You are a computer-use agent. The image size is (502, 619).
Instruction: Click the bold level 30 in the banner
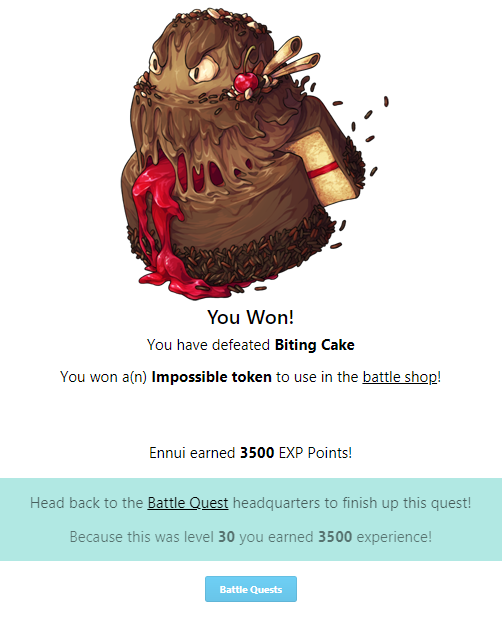[227, 537]
